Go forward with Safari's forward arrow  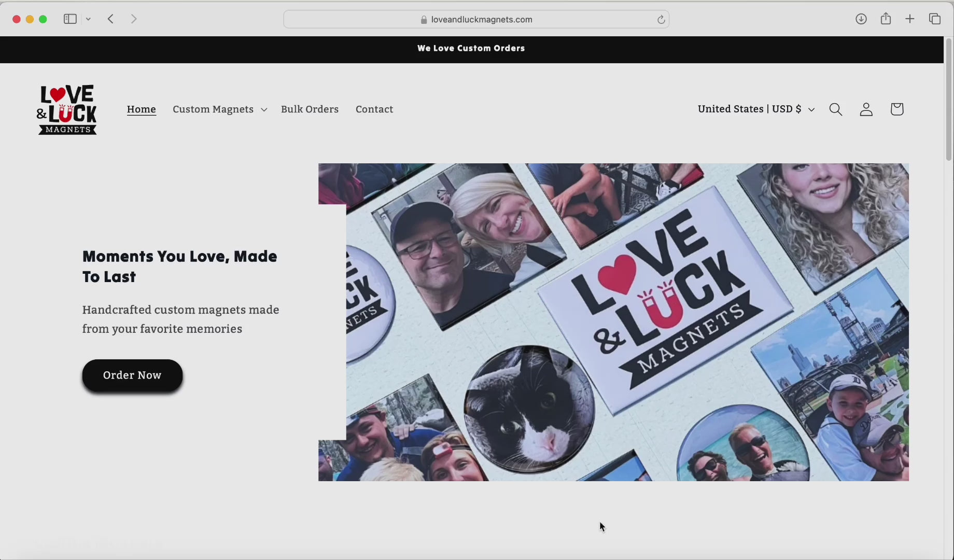point(134,19)
